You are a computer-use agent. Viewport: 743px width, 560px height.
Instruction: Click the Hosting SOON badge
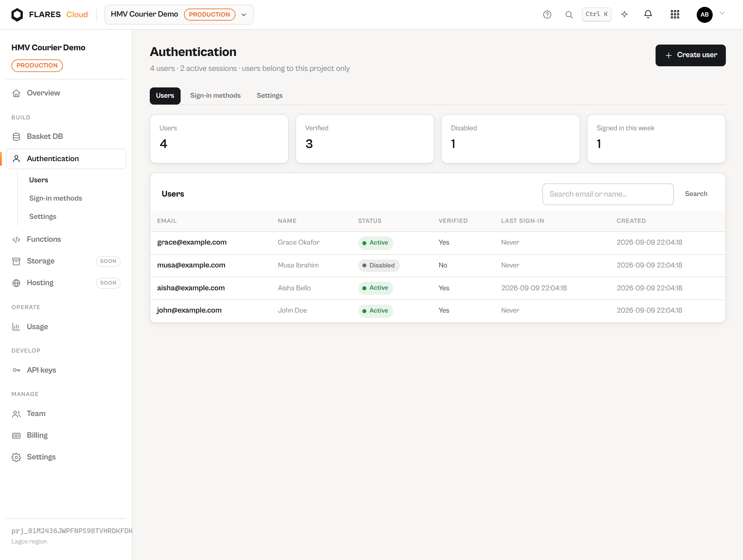108,283
